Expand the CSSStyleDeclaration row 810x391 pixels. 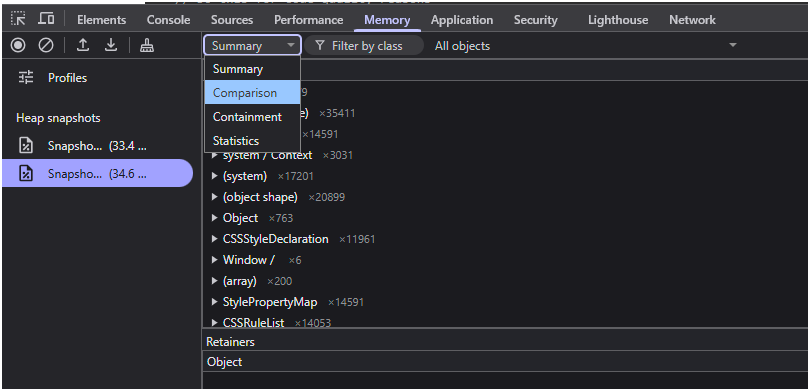[x=215, y=239]
